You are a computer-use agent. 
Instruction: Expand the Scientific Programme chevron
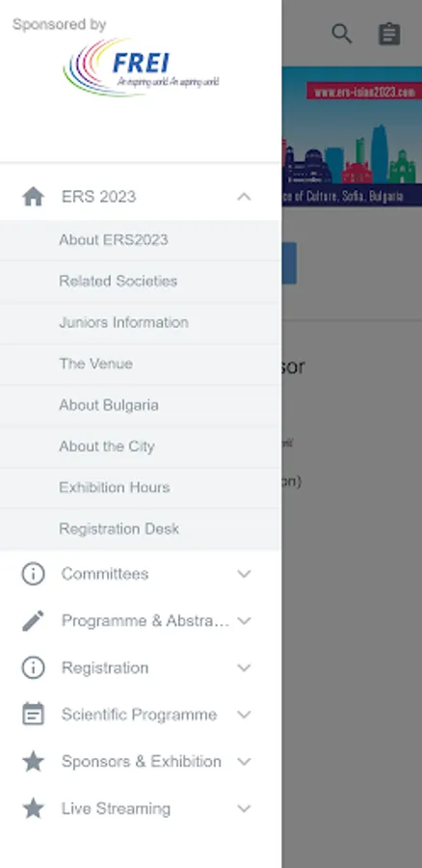(244, 714)
